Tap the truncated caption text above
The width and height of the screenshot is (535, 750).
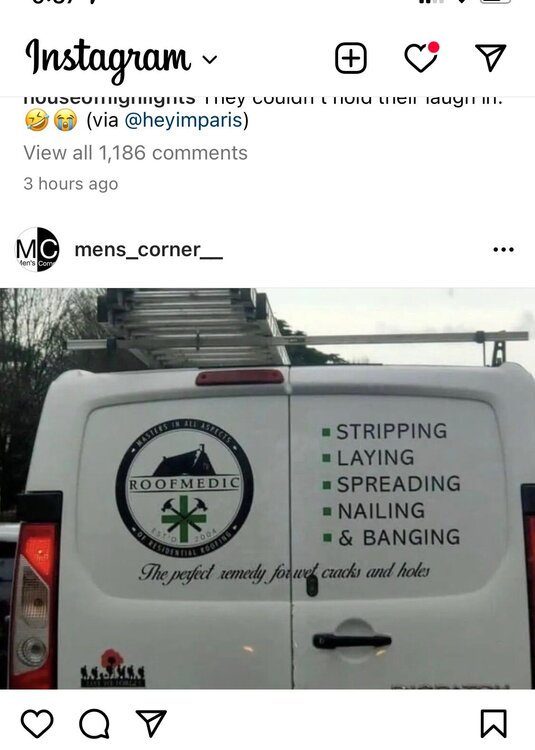[263, 99]
